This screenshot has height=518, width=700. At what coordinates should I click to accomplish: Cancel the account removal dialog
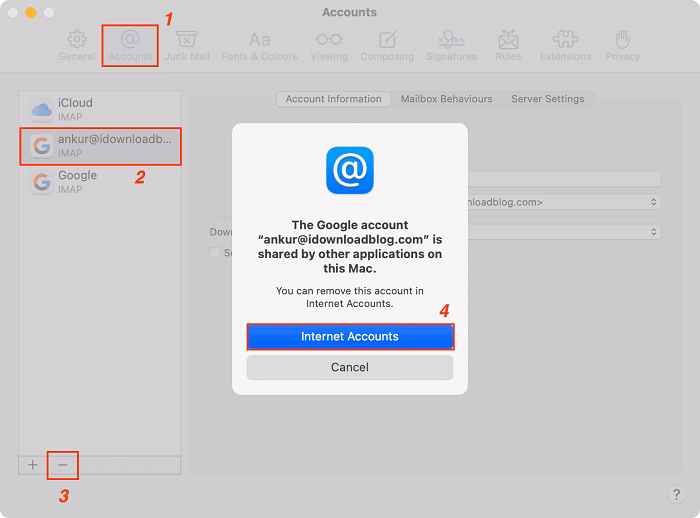[x=350, y=368]
